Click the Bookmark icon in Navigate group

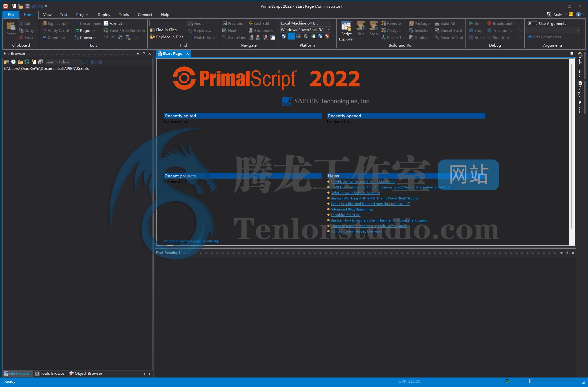point(251,30)
